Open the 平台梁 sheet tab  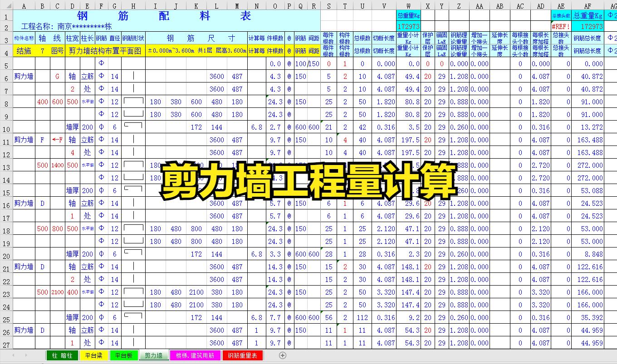93,355
